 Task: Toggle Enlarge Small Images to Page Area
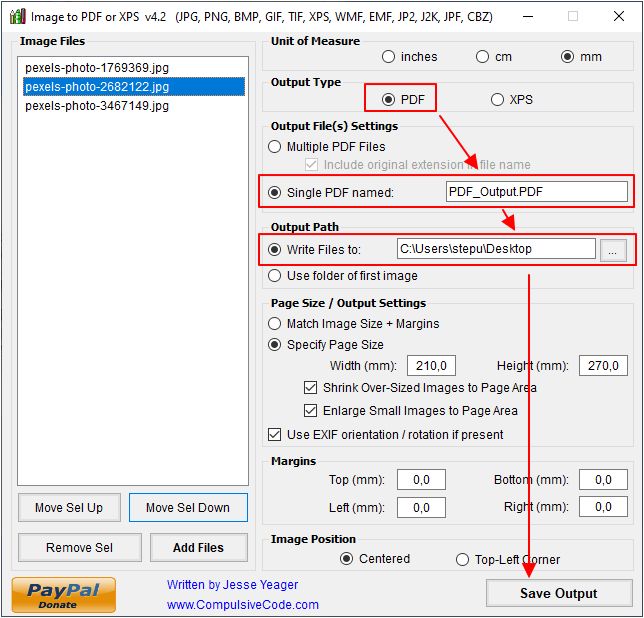(310, 411)
